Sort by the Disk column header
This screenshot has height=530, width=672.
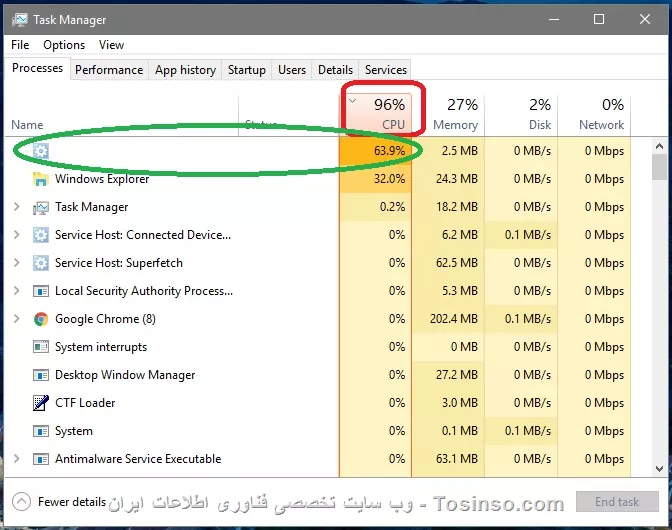tap(521, 115)
